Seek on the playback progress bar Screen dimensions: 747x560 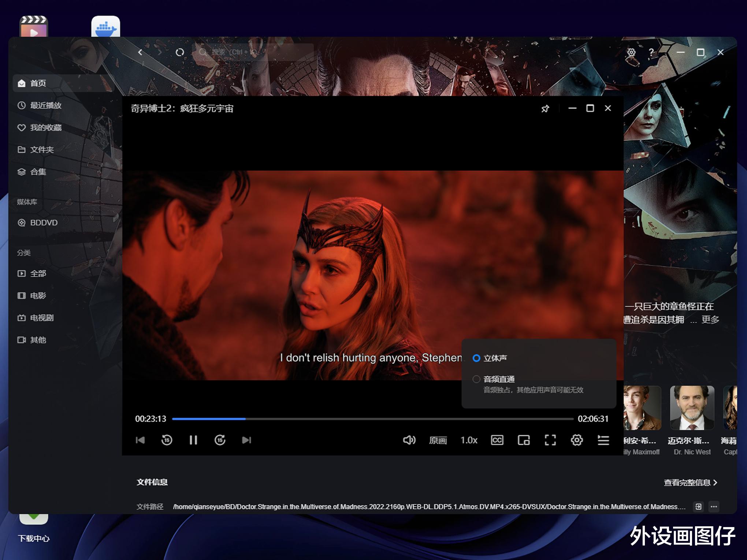point(372,419)
